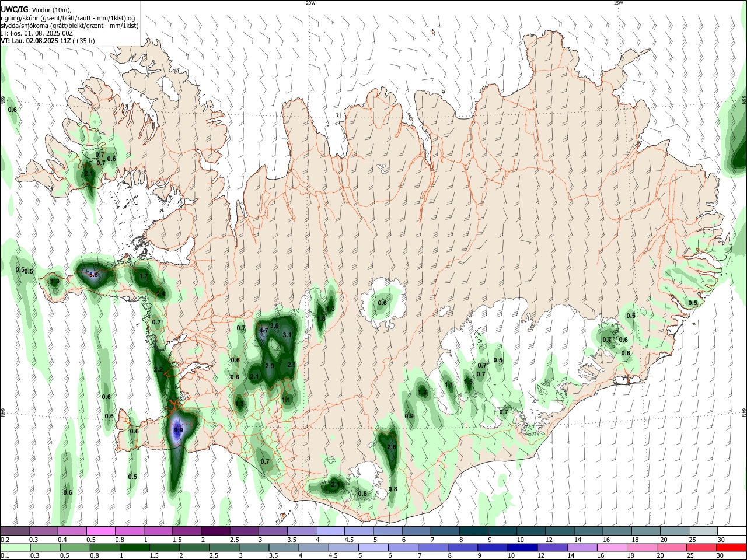This screenshot has height=560, width=747.
Task: Click the 3.1 precipitation label
Action: 287,335
